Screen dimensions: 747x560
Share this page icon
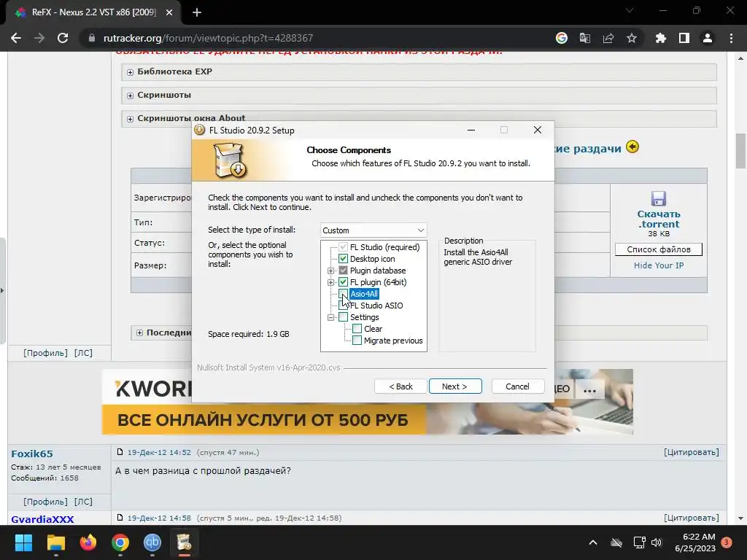(x=608, y=38)
